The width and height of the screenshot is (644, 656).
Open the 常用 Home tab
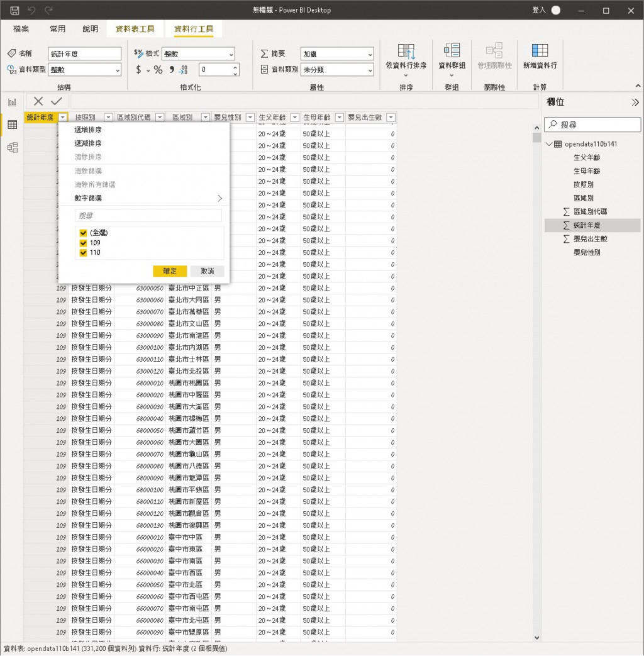click(x=58, y=29)
